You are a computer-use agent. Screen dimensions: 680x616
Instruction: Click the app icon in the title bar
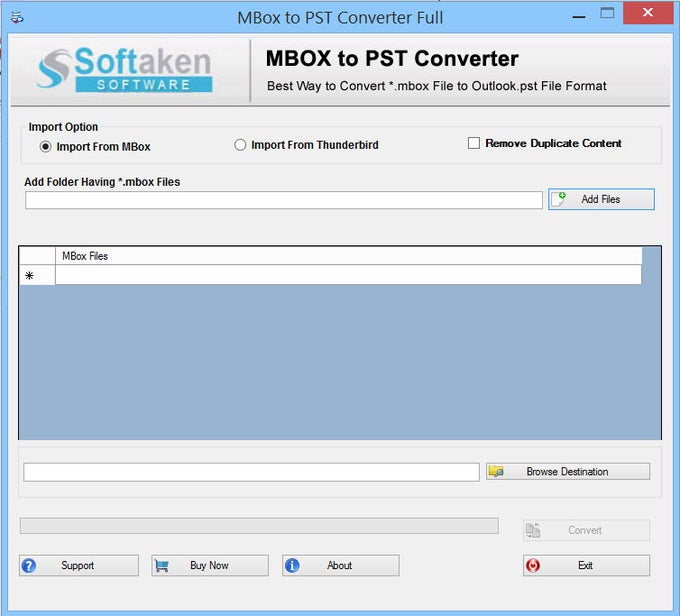click(17, 18)
